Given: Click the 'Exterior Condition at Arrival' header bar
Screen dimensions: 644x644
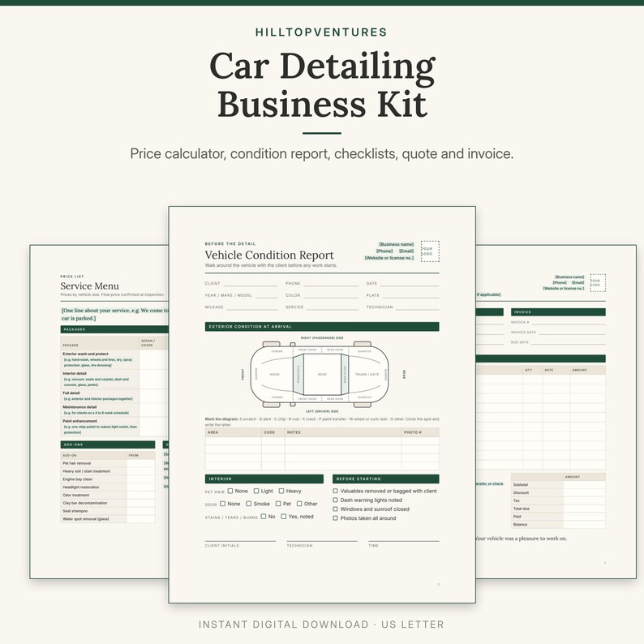Looking at the screenshot, I should click(322, 327).
